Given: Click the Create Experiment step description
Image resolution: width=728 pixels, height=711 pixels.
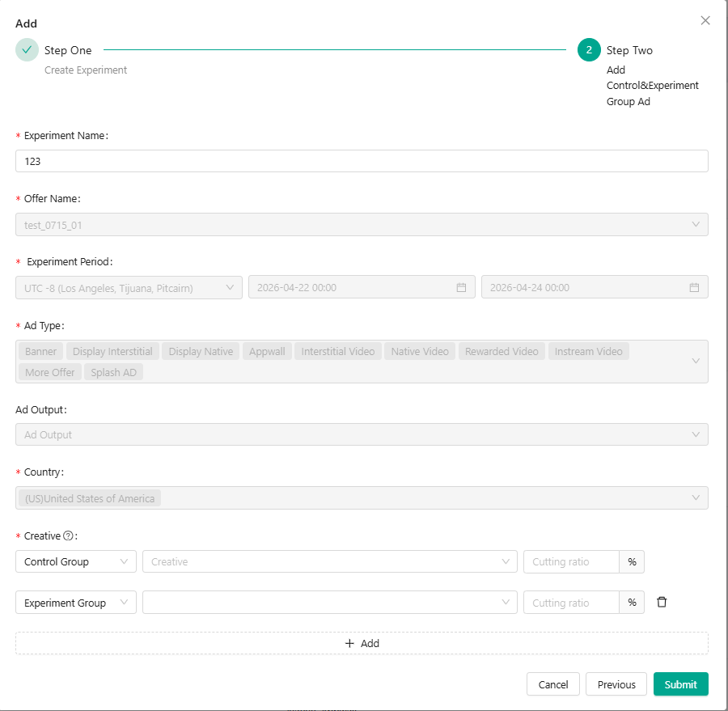Looking at the screenshot, I should 86,70.
